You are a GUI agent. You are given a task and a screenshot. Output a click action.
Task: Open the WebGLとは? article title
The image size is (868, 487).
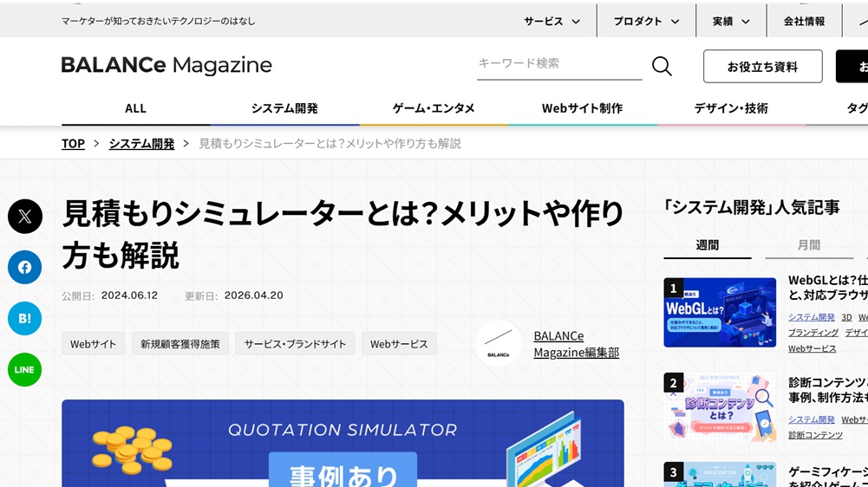pyautogui.click(x=828, y=288)
